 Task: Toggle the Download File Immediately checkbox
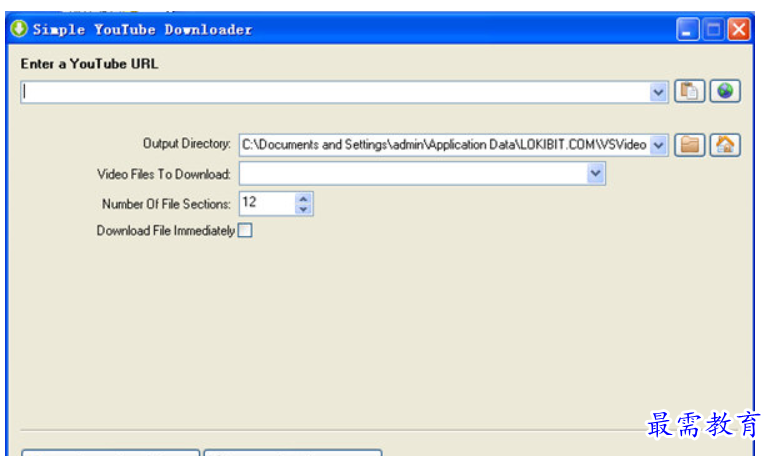245,230
